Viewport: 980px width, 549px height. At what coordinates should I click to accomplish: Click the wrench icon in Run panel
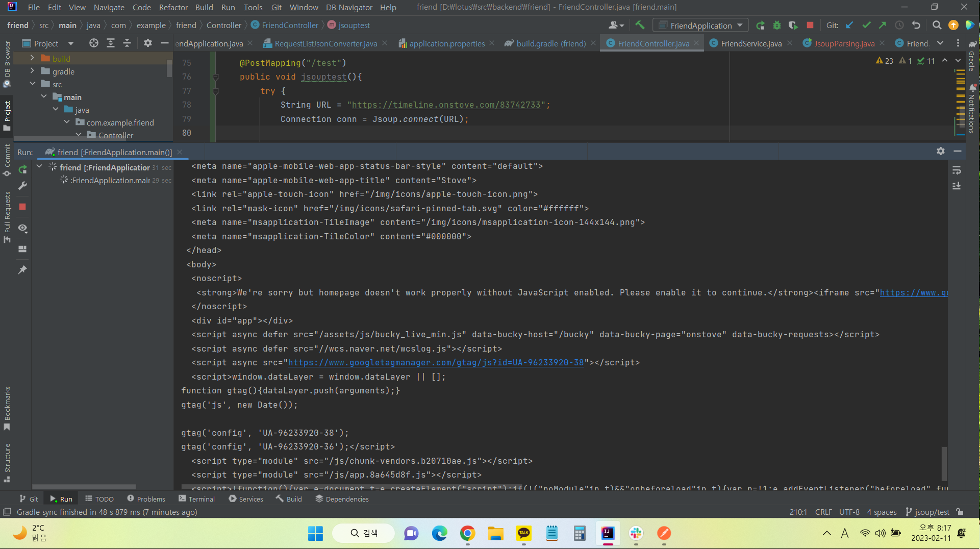[22, 186]
